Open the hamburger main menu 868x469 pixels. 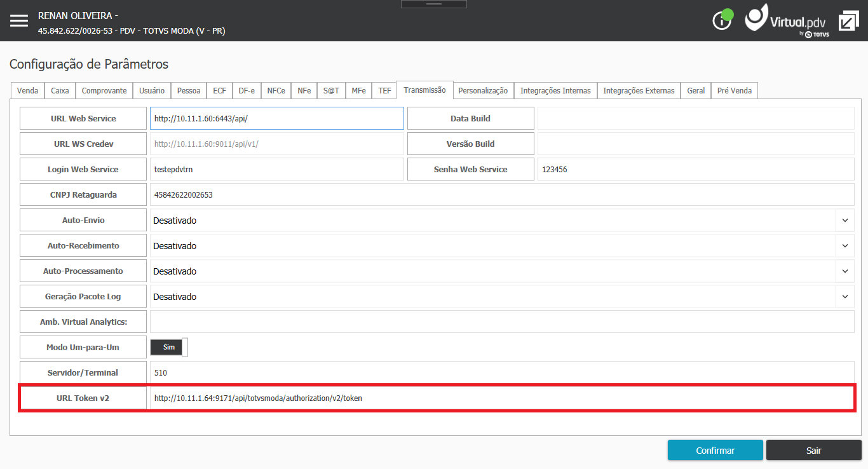tap(19, 20)
